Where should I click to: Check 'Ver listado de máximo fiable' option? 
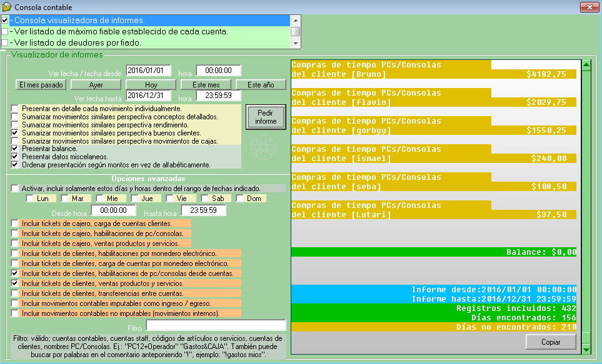4,31
